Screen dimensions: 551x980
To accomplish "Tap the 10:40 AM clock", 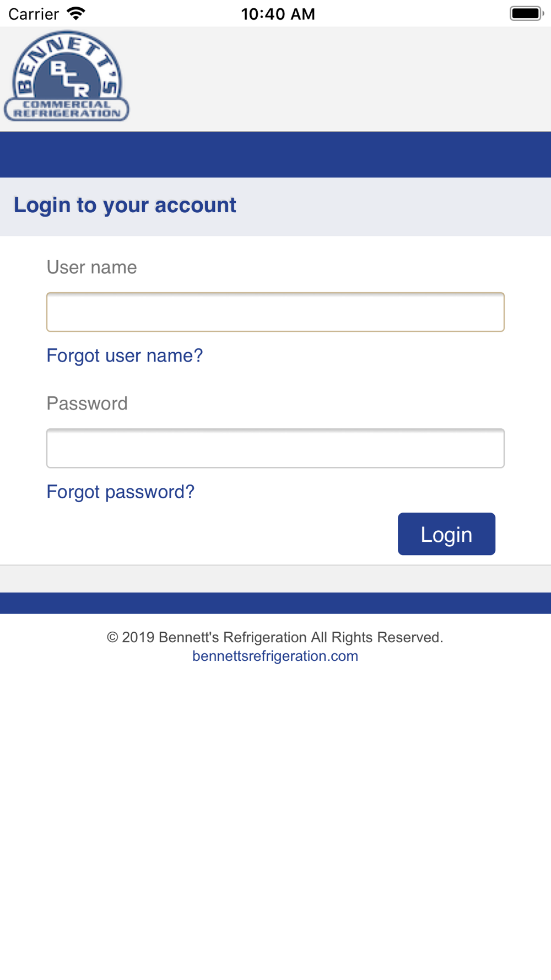I will tap(278, 14).
